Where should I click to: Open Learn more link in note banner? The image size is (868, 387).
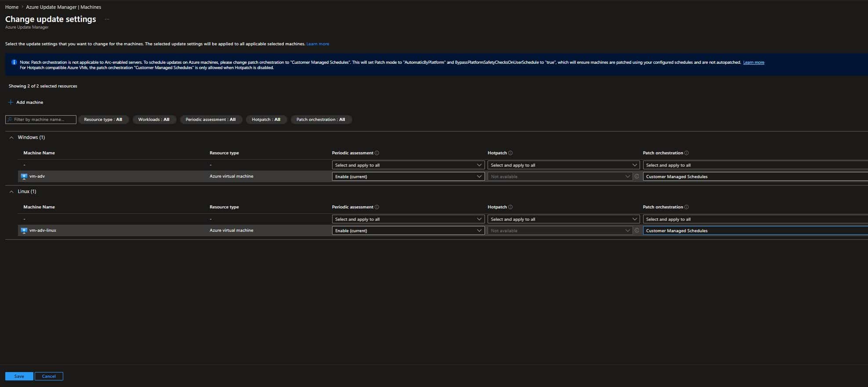click(x=754, y=62)
